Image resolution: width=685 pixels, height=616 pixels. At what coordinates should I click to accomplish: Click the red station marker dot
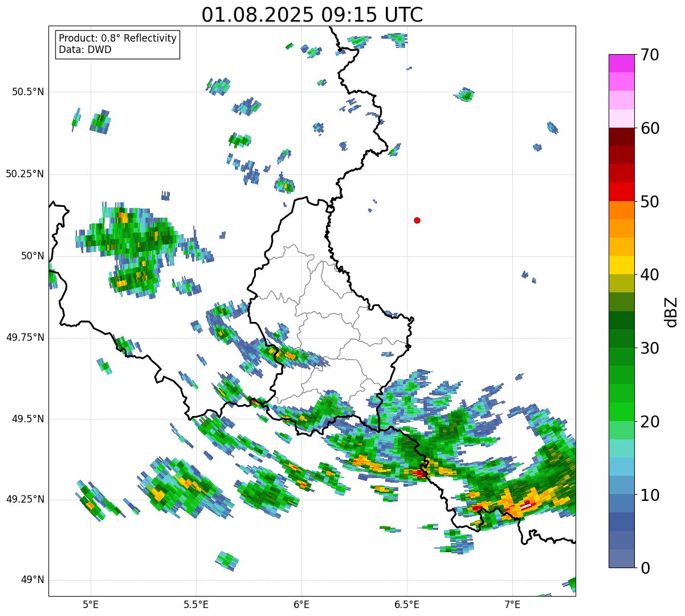(x=417, y=220)
